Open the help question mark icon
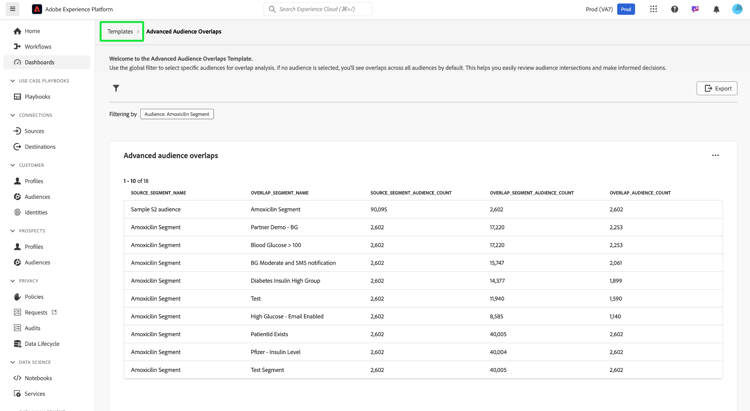 click(x=674, y=9)
